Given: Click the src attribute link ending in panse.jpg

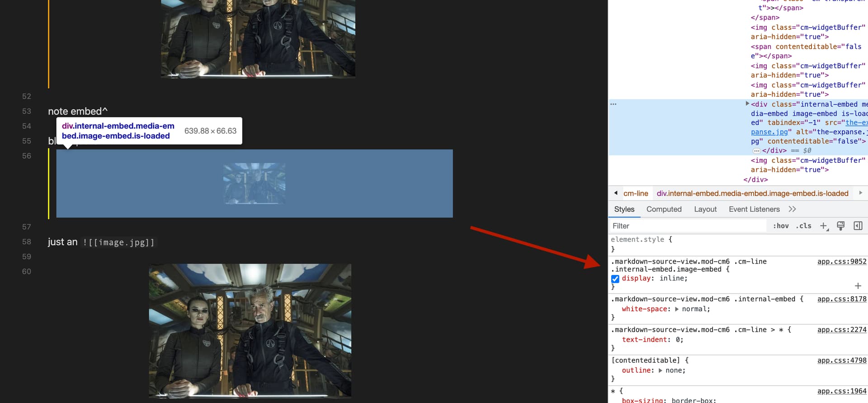Looking at the screenshot, I should coord(769,132).
